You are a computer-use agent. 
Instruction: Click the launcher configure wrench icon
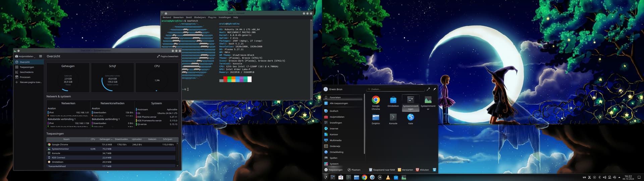428,89
